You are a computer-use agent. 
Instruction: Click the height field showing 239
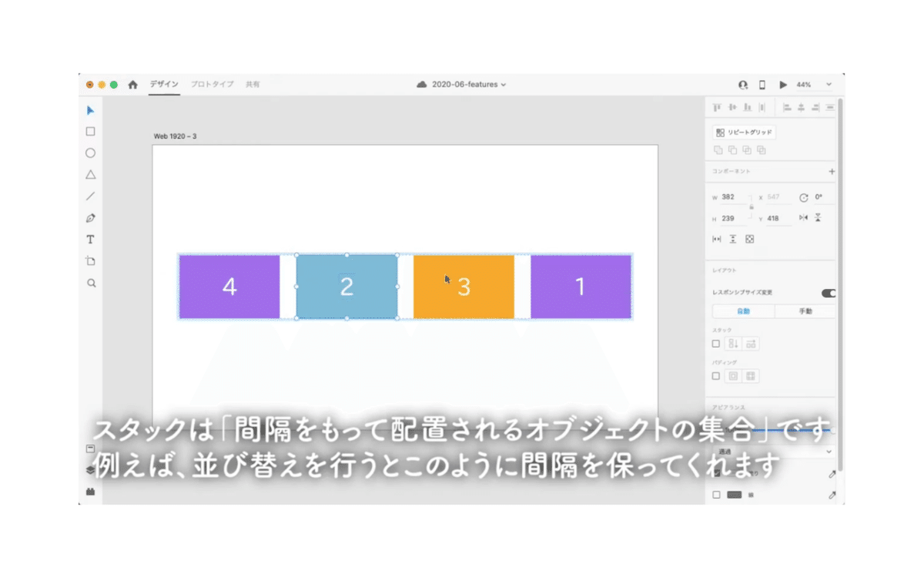734,219
